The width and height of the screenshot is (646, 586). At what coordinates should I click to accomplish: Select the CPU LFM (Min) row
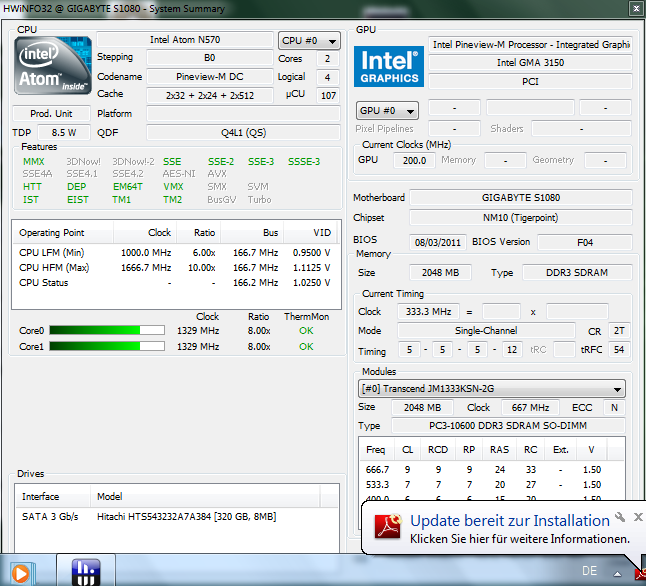(x=175, y=252)
